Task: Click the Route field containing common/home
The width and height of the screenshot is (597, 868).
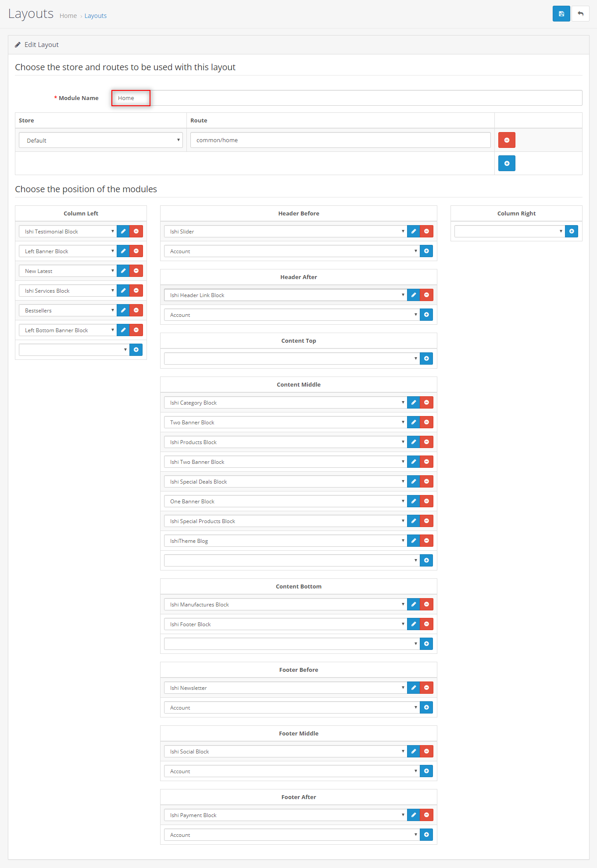Action: (340, 140)
